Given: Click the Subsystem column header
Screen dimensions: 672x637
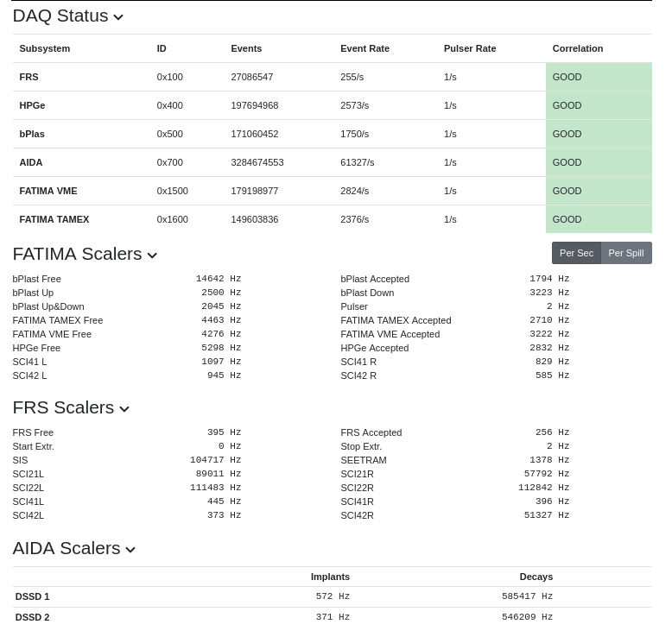Looking at the screenshot, I should pos(45,48).
